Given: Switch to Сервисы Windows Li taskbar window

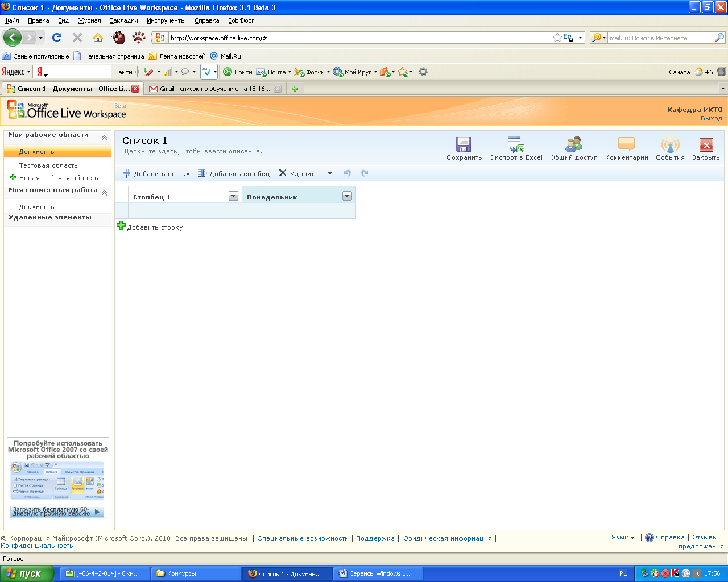Looking at the screenshot, I should pyautogui.click(x=378, y=573).
